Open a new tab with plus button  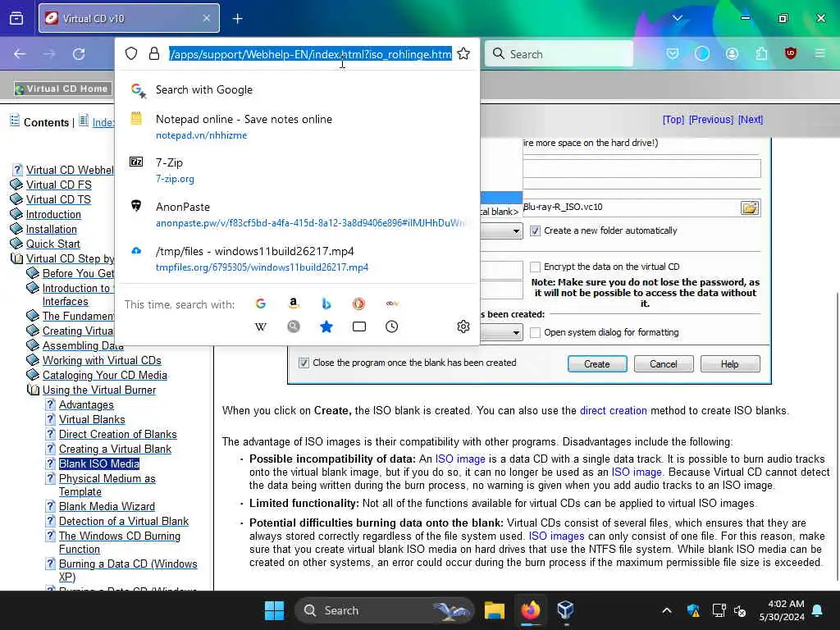pyautogui.click(x=237, y=19)
